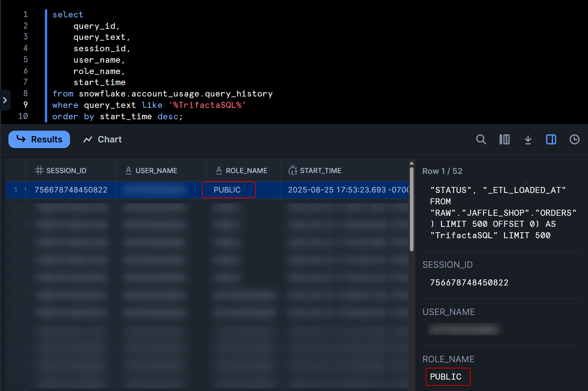This screenshot has height=391, width=588.
Task: Place cursor on 'select' line 1 of editor
Action: (x=68, y=15)
